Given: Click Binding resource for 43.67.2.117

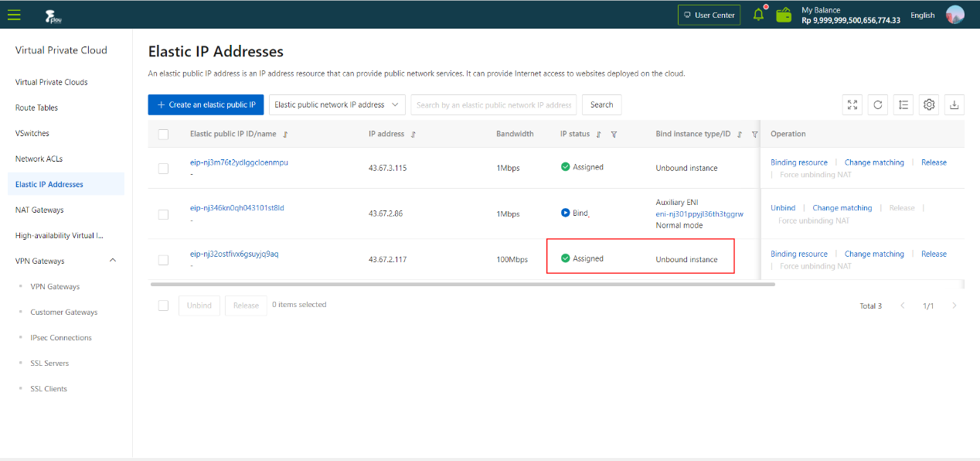Looking at the screenshot, I should (x=799, y=254).
